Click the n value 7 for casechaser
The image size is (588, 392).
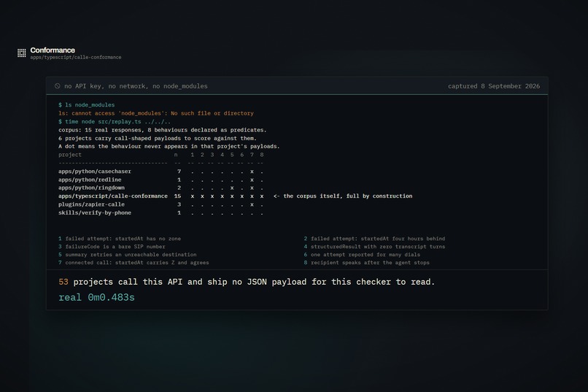pyautogui.click(x=179, y=172)
